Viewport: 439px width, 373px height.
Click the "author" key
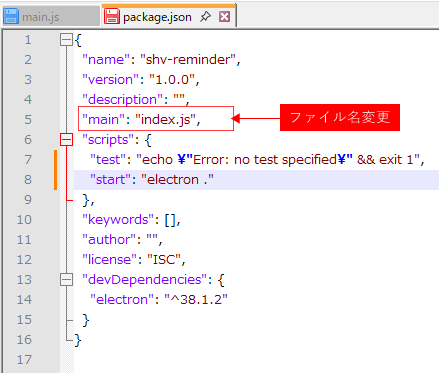click(109, 240)
